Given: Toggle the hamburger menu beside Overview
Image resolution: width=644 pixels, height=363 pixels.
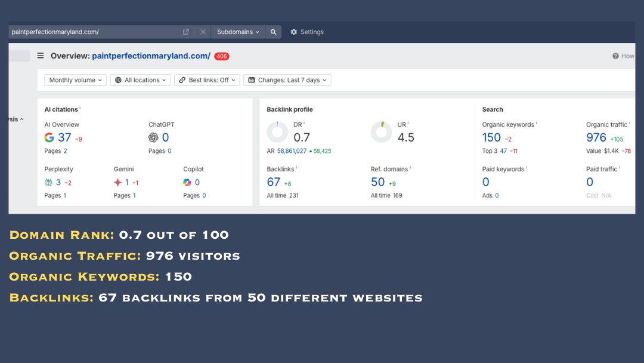Looking at the screenshot, I should coord(41,56).
